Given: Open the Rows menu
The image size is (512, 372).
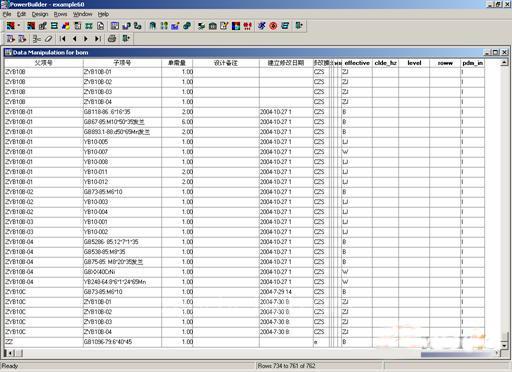Looking at the screenshot, I should [60, 14].
